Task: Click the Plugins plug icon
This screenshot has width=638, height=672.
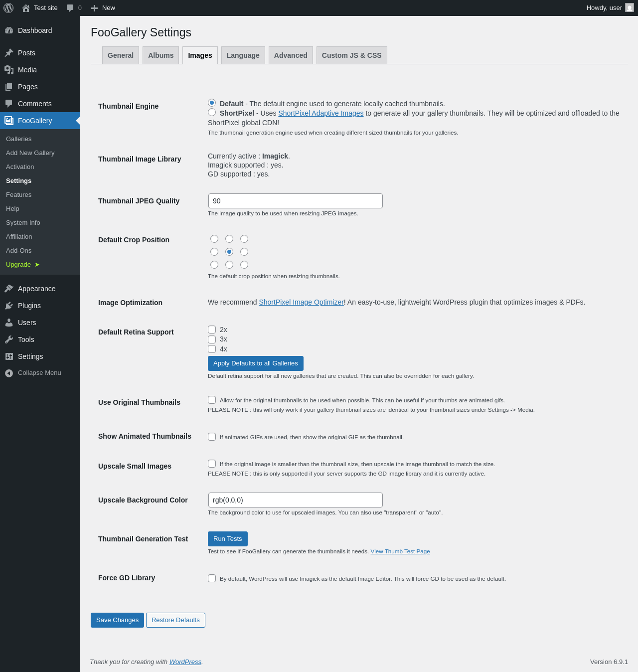Action: pos(9,306)
